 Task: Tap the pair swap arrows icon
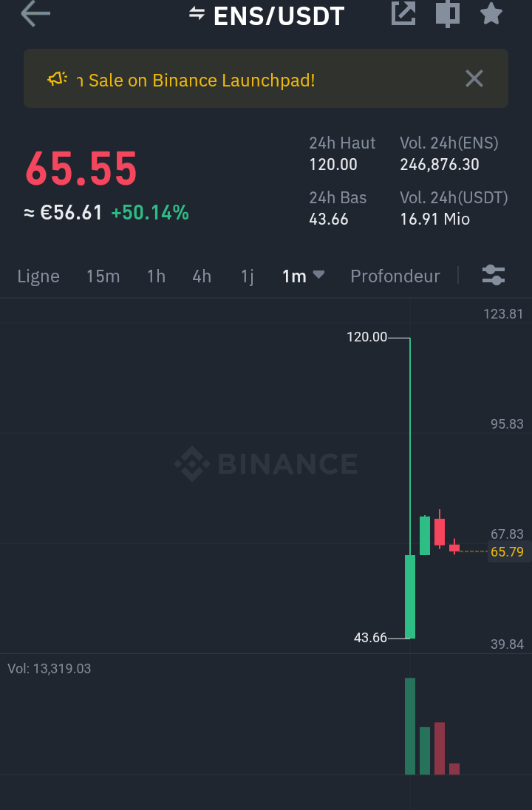(x=197, y=13)
